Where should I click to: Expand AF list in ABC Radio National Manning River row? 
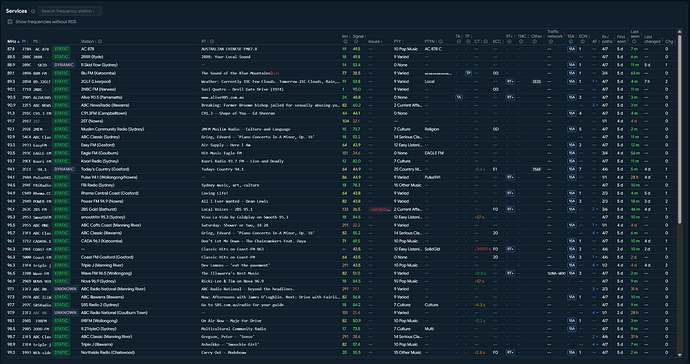pos(595,289)
